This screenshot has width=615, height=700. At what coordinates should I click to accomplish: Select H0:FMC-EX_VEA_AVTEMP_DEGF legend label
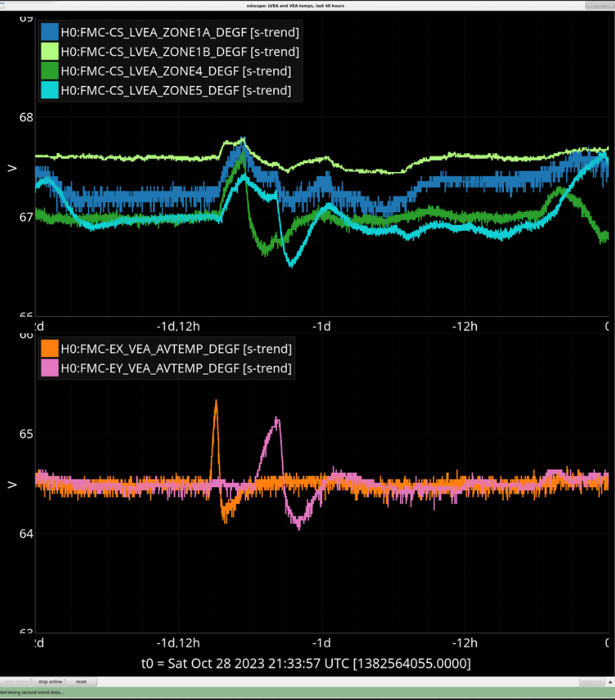(176, 348)
